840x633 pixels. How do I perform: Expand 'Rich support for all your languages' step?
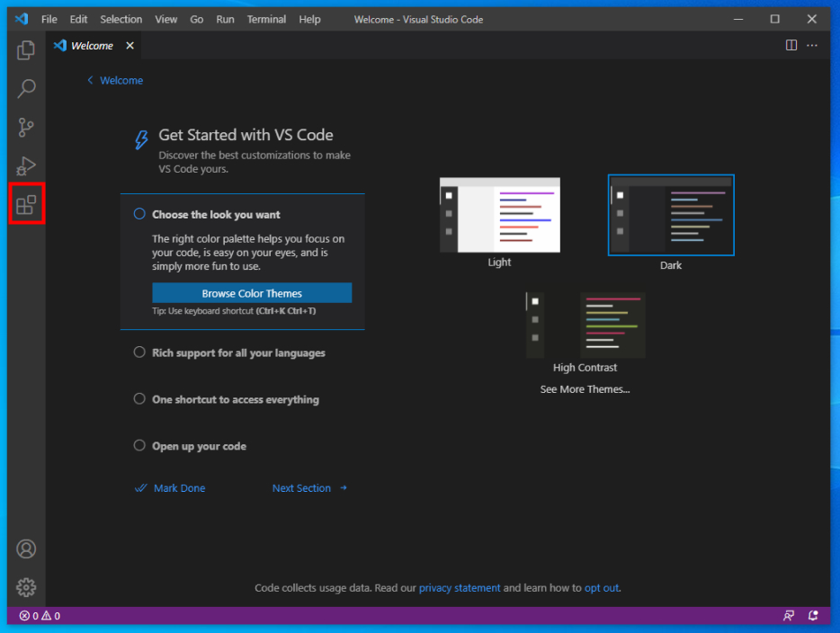point(238,353)
